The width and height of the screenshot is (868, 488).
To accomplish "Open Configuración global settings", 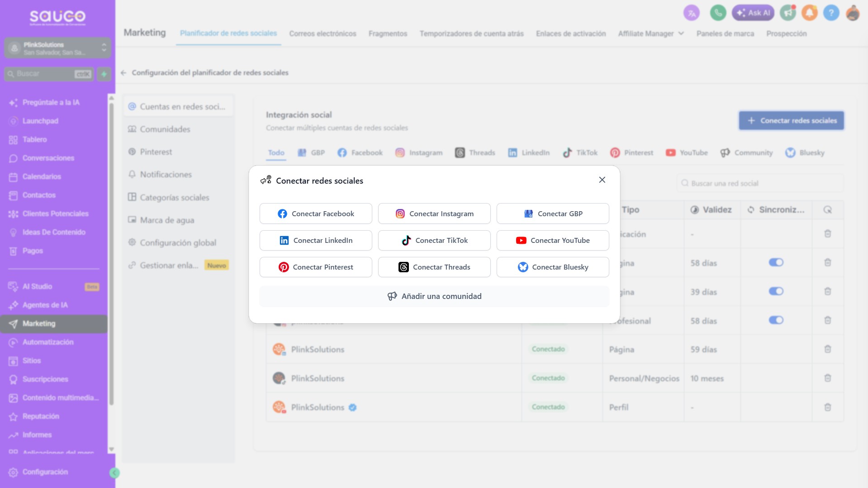I will click(x=178, y=243).
